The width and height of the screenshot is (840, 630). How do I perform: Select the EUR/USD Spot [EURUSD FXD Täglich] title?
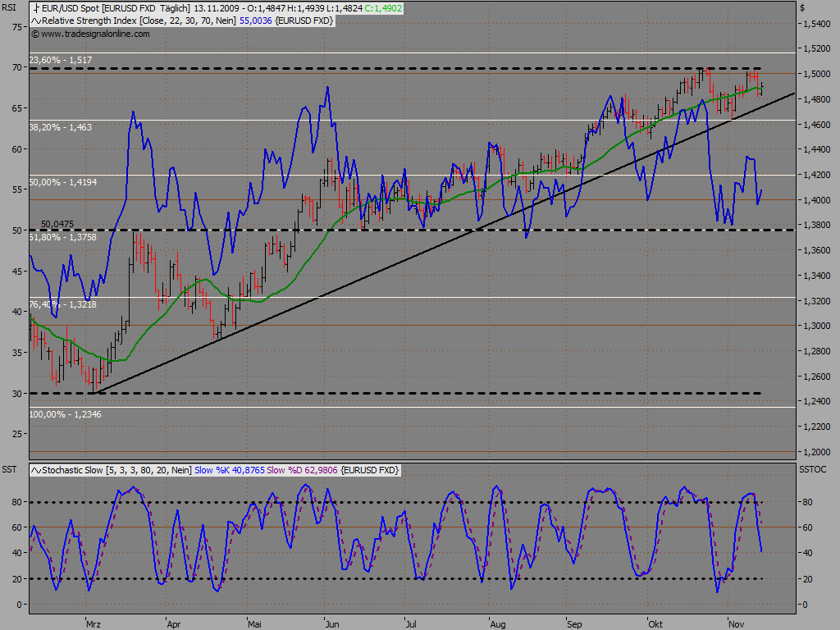coord(115,8)
